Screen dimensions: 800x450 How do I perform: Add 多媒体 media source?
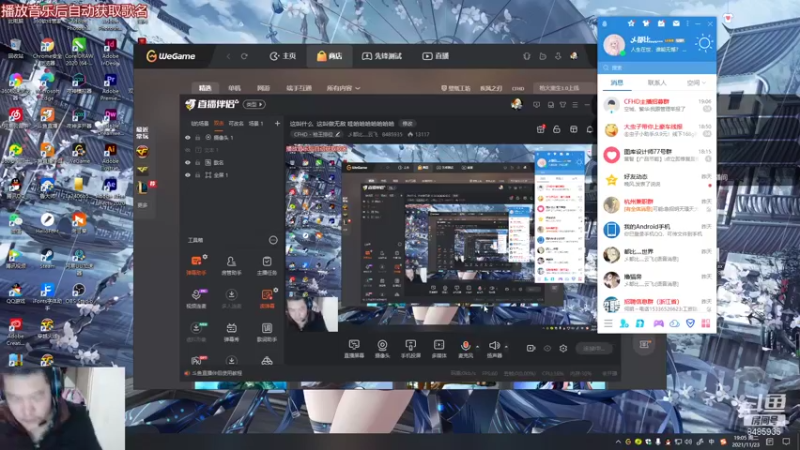[x=439, y=349]
